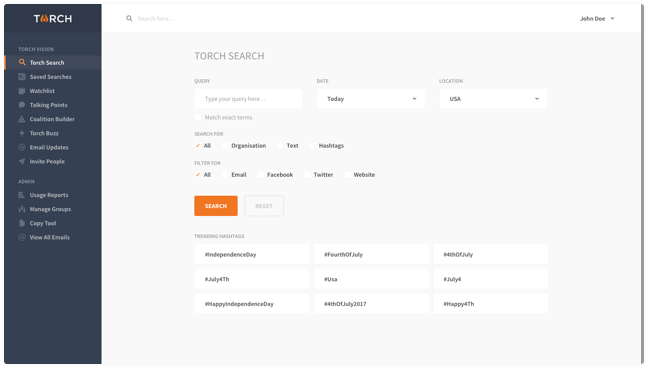Select the #FourthOfJuly trending hashtag

click(371, 254)
